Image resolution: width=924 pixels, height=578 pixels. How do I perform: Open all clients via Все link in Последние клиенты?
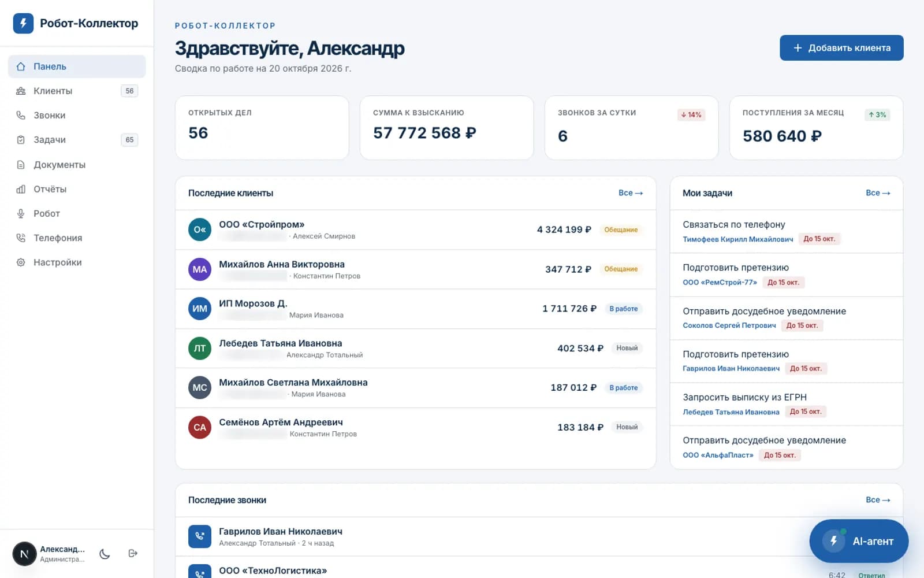pos(631,193)
